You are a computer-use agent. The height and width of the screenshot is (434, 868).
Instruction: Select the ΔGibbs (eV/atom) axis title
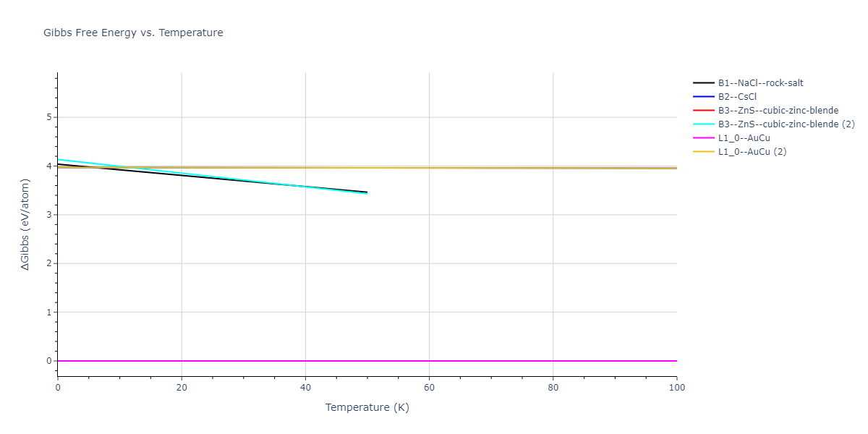click(x=26, y=224)
